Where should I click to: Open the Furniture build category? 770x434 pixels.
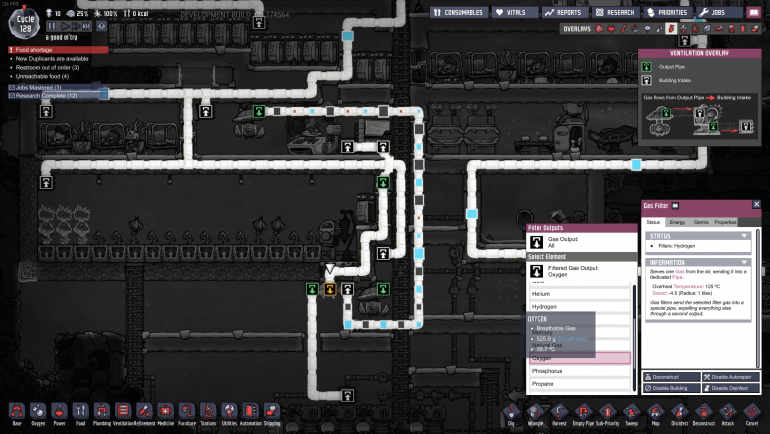(x=187, y=414)
